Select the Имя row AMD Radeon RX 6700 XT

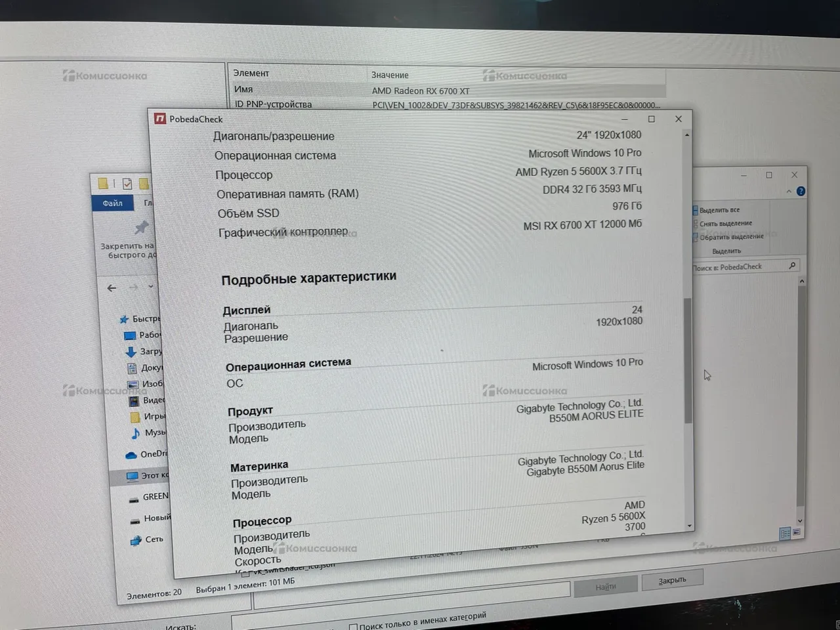tap(448, 91)
